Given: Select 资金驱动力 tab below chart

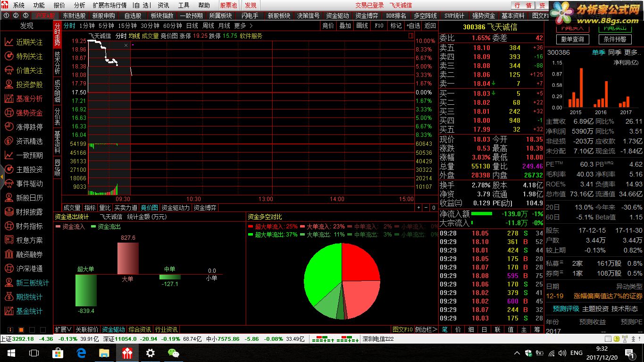Looking at the screenshot, I should 176,208.
